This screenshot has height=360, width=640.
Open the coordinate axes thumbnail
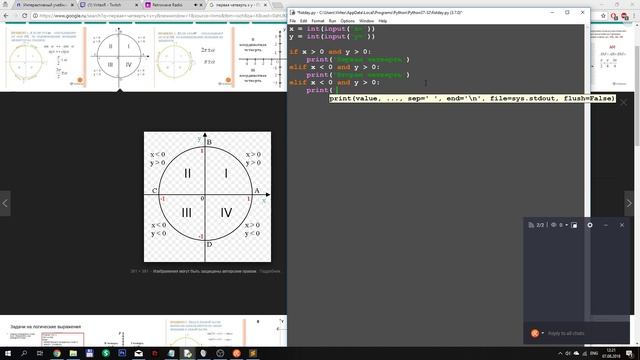(x=261, y=56)
